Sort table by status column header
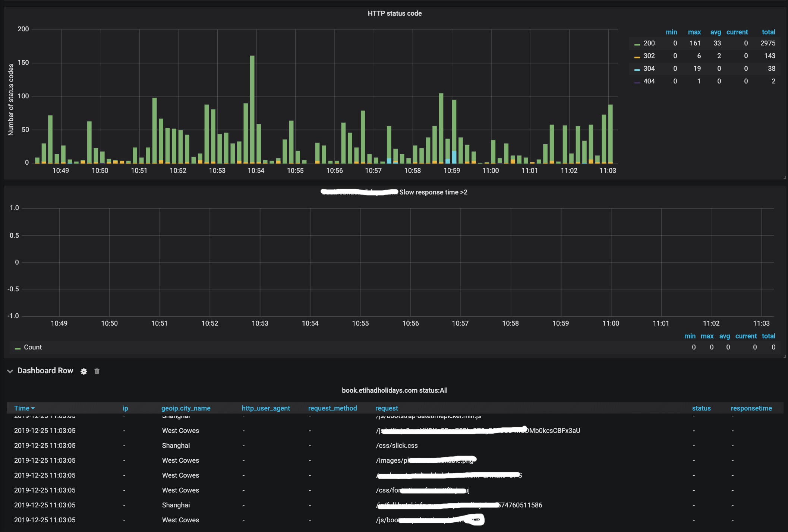This screenshot has height=532, width=788. [x=701, y=408]
